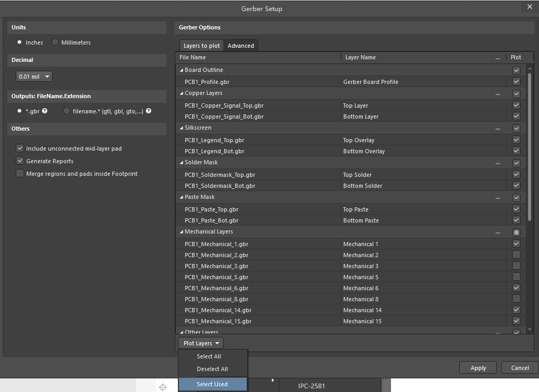539x392 pixels.
Task: Enable Merge regions and pads inside Footprint
Action: coord(20,174)
